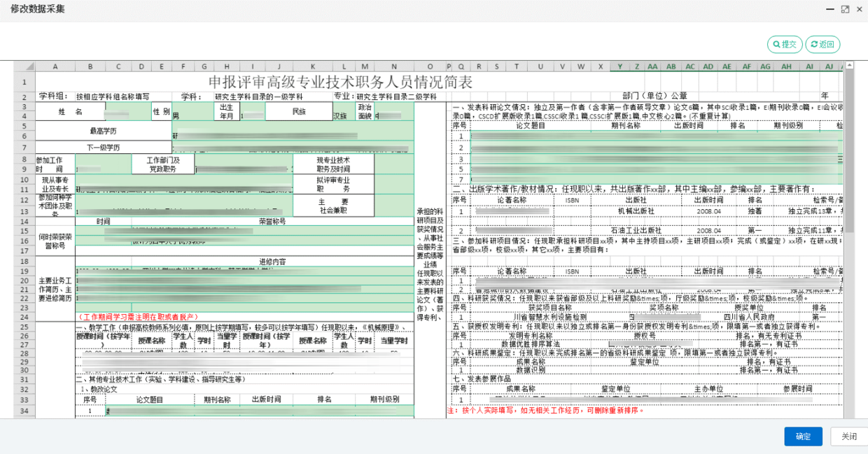Select row 24 header
The image size is (868, 454).
coord(24,317)
